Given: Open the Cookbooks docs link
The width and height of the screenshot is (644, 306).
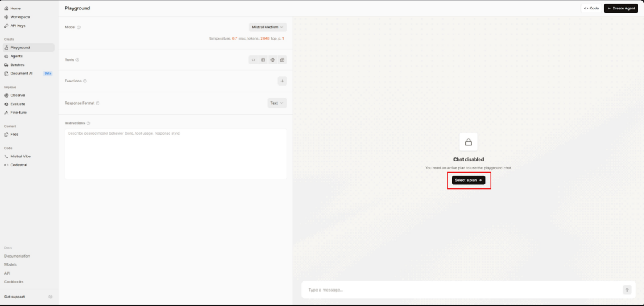Looking at the screenshot, I should pyautogui.click(x=15, y=281).
